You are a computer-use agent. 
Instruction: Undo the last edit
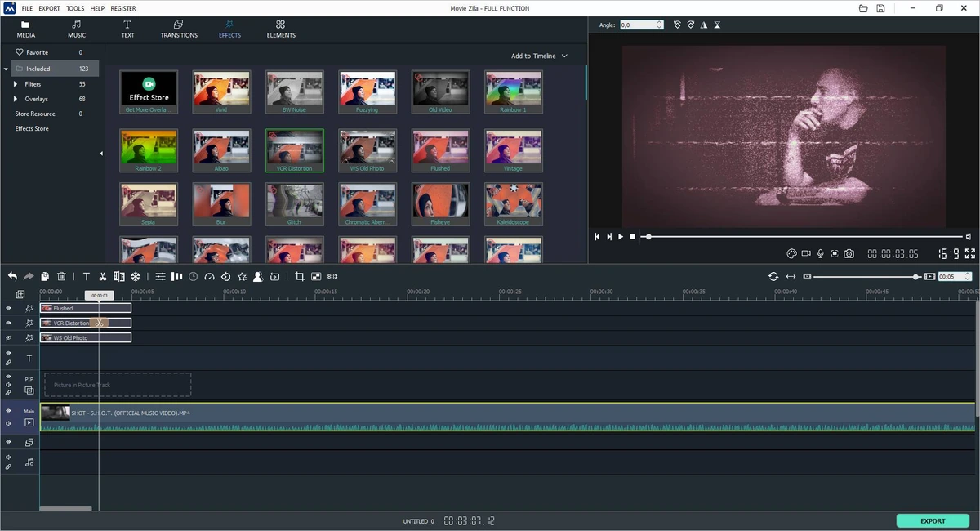tap(12, 277)
